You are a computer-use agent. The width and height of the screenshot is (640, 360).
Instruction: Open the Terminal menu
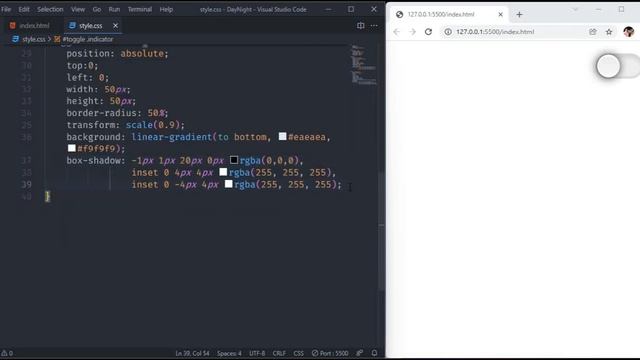click(140, 9)
